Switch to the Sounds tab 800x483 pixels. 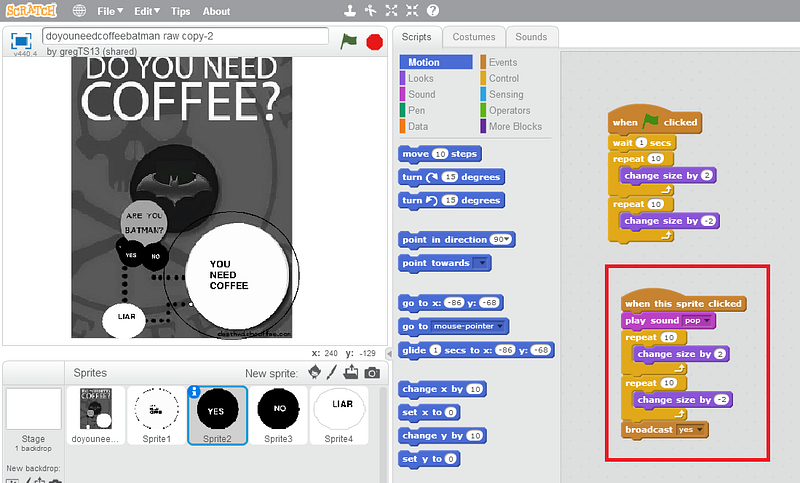pos(531,37)
